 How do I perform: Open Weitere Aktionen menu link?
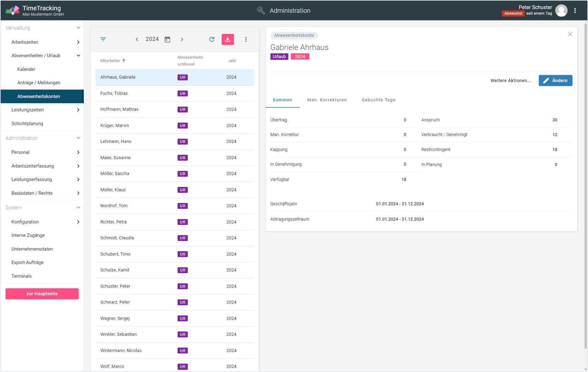(x=511, y=81)
